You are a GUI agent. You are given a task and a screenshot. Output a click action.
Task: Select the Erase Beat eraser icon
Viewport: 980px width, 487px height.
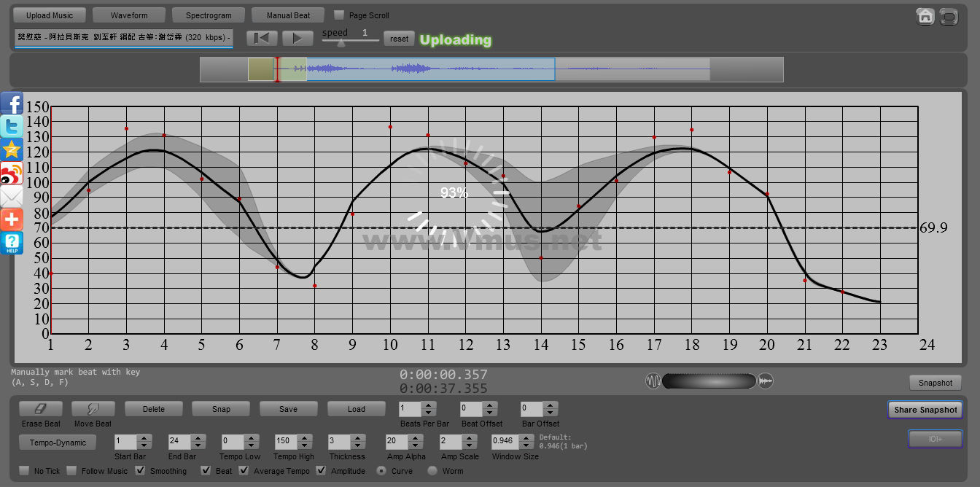pyautogui.click(x=41, y=409)
